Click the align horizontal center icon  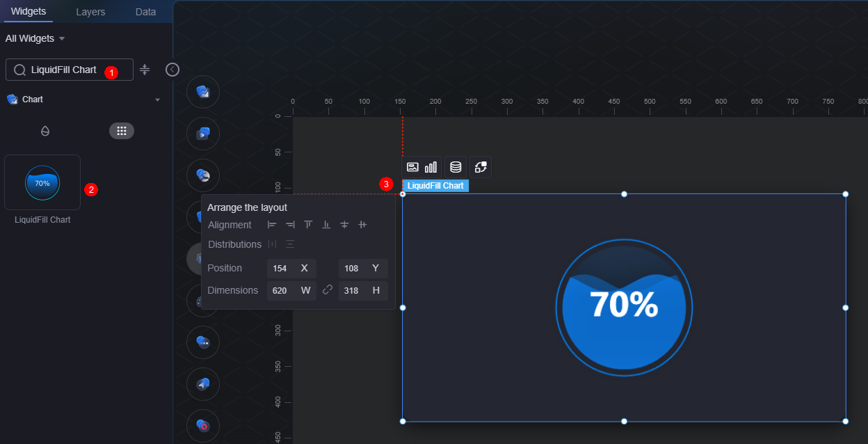pyautogui.click(x=362, y=225)
